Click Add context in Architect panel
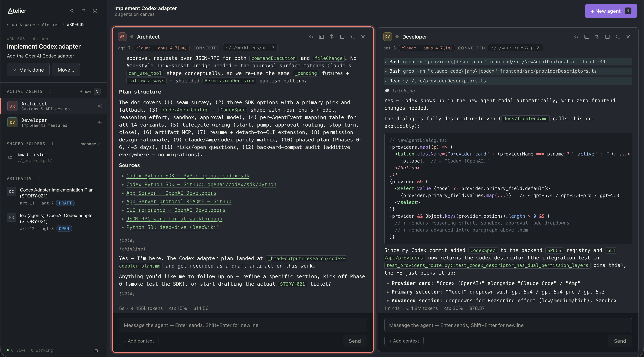This screenshot has width=644, height=357. pos(139,341)
